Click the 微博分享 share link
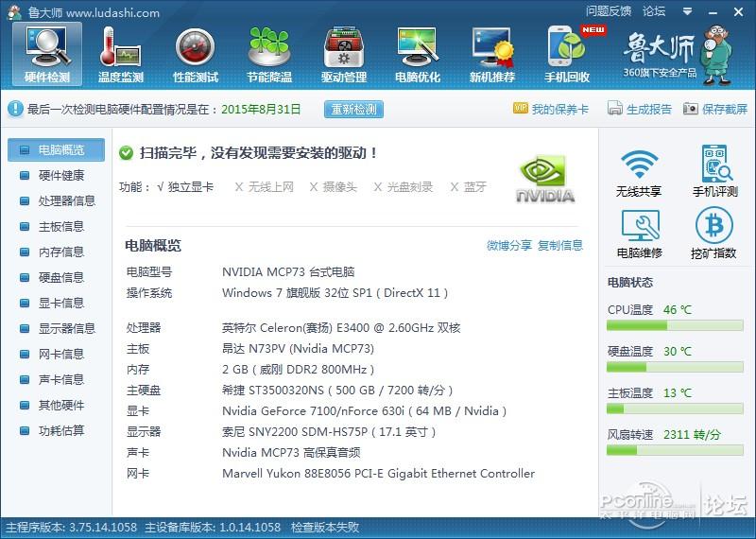The height and width of the screenshot is (539, 756). tap(508, 245)
